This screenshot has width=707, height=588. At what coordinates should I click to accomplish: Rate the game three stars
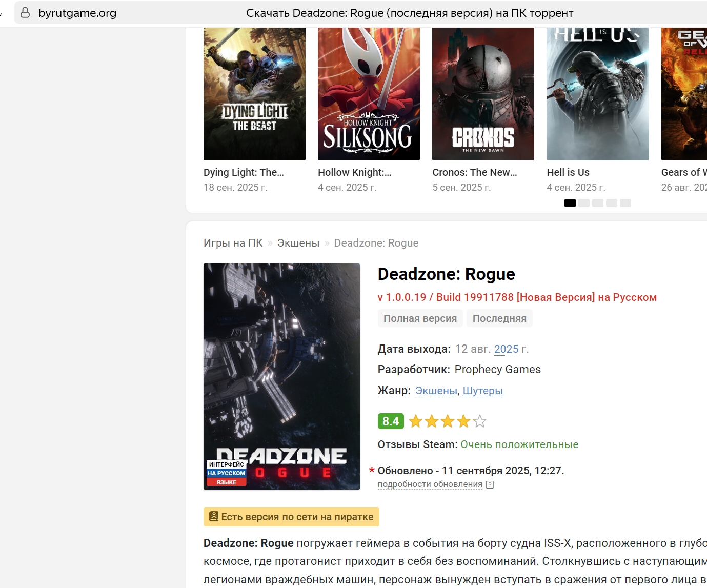tap(448, 421)
